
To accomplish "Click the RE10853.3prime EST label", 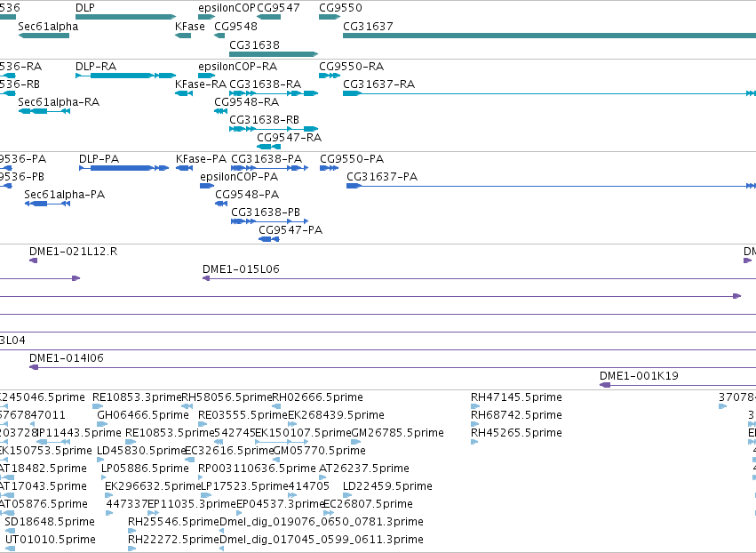I will (137, 397).
